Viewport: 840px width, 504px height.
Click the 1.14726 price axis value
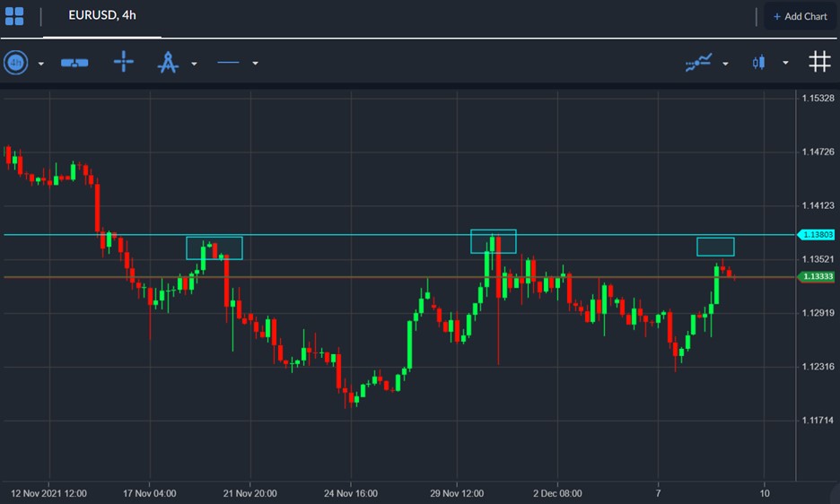(818, 152)
